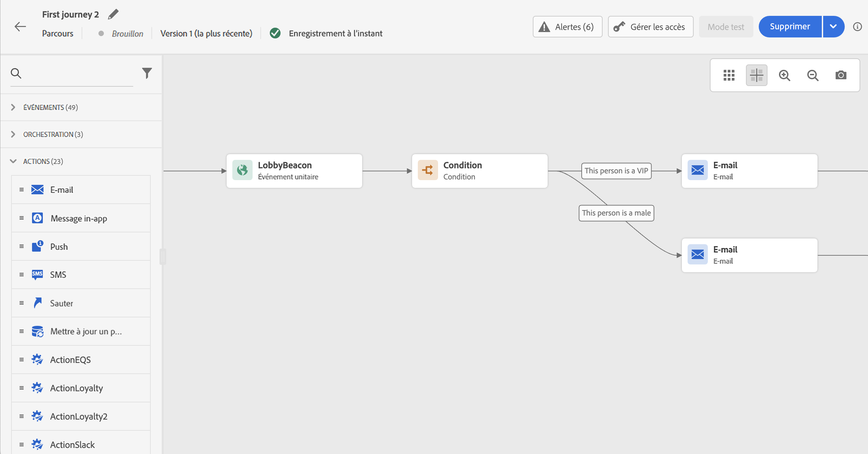This screenshot has width=868, height=454.
Task: Click the info icon beside Supprimer
Action: click(x=857, y=27)
